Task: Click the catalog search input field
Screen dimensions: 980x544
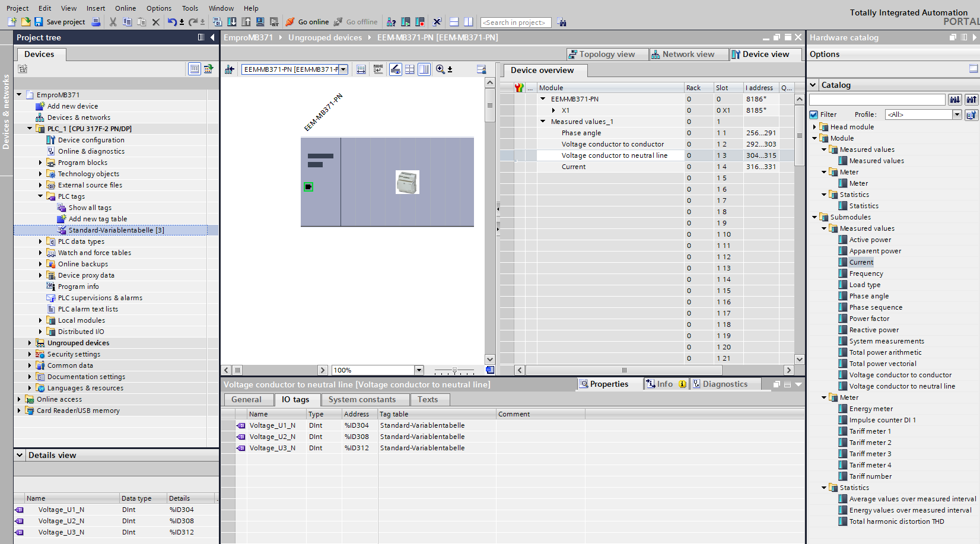Action: 877,99
